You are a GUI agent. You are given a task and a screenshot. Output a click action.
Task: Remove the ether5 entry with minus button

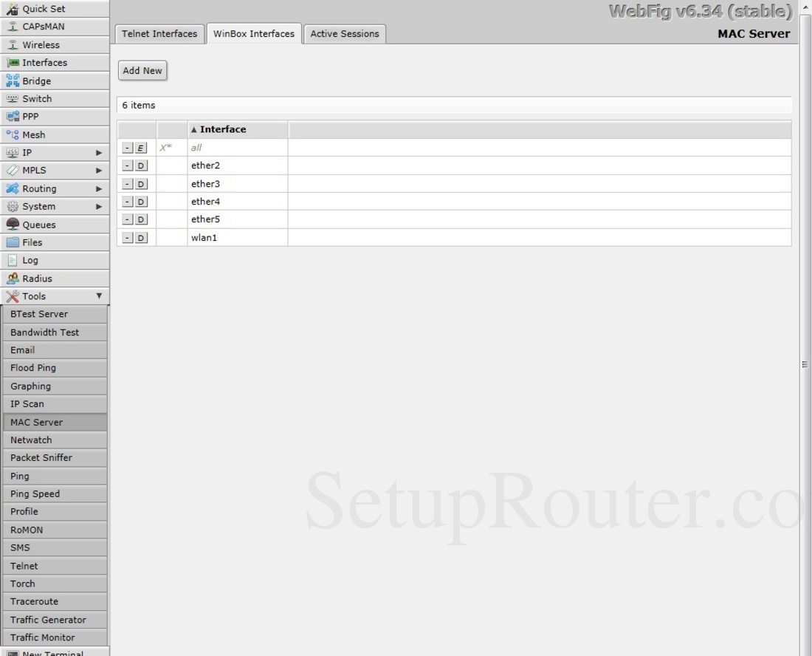click(x=128, y=219)
